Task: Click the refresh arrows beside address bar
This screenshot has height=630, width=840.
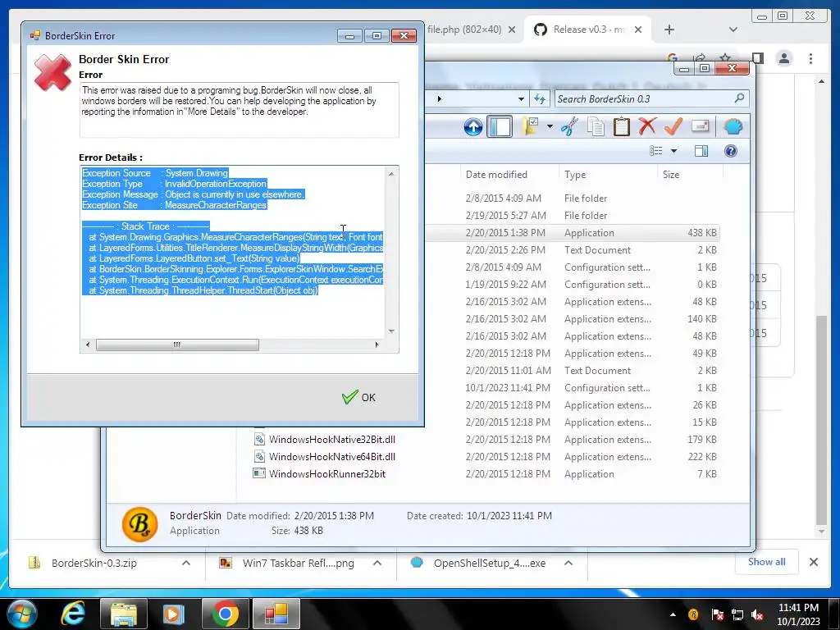Action: pyautogui.click(x=540, y=99)
